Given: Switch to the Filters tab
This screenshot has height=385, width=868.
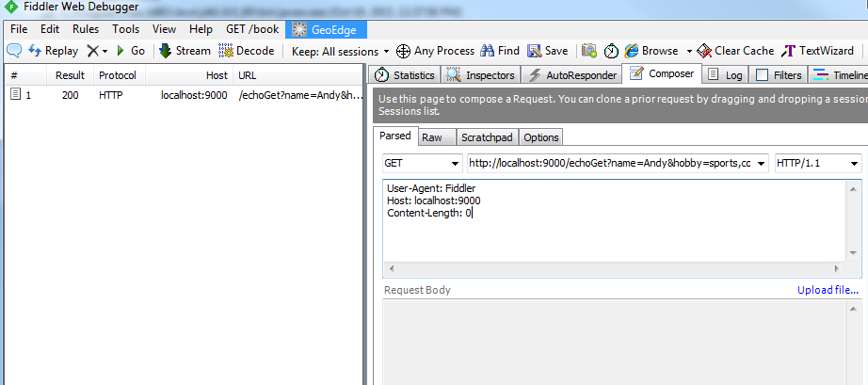Looking at the screenshot, I should click(x=779, y=75).
